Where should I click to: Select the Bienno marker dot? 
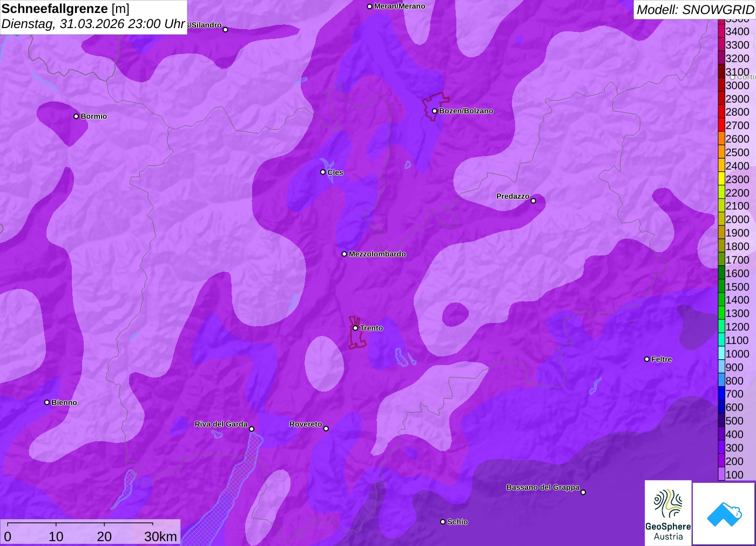point(47,402)
